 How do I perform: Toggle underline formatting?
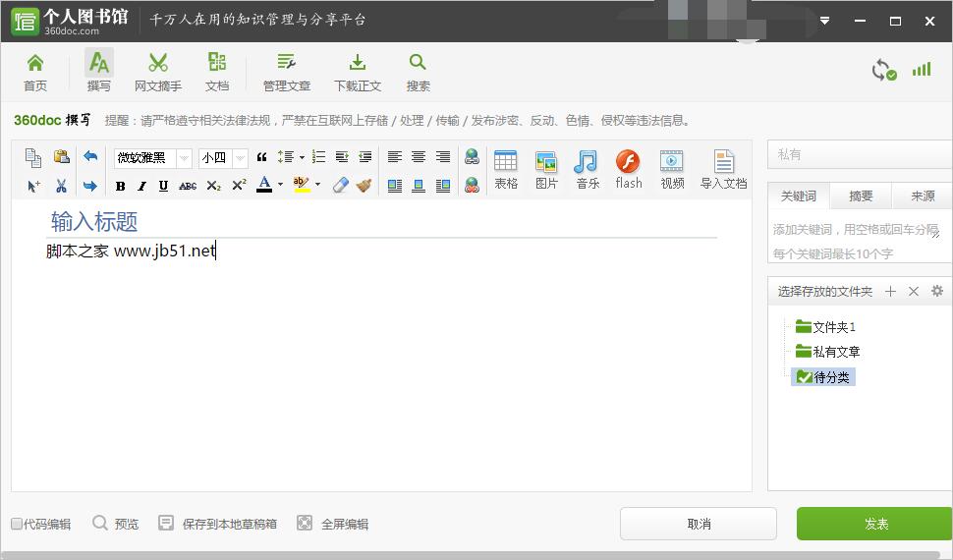(x=163, y=186)
